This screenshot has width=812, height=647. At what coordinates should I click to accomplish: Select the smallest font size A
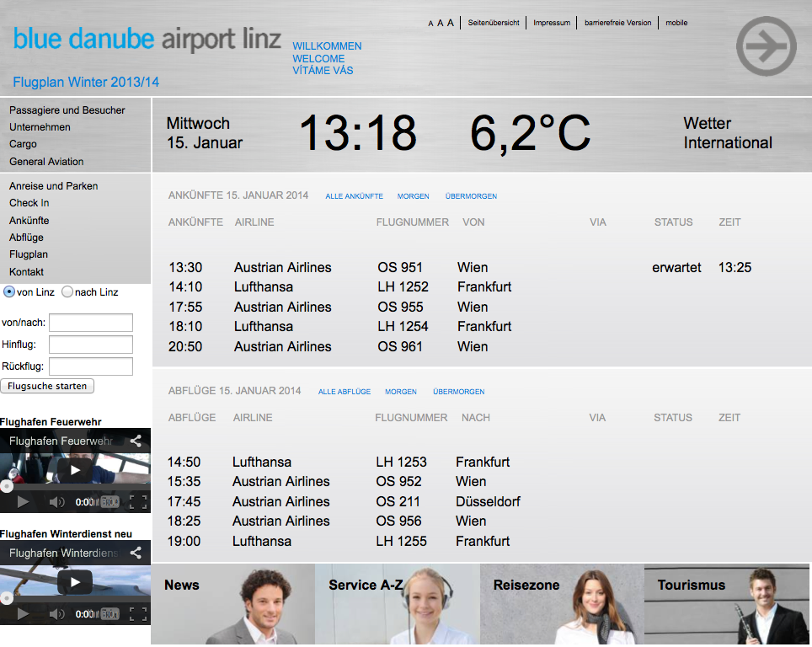[430, 24]
